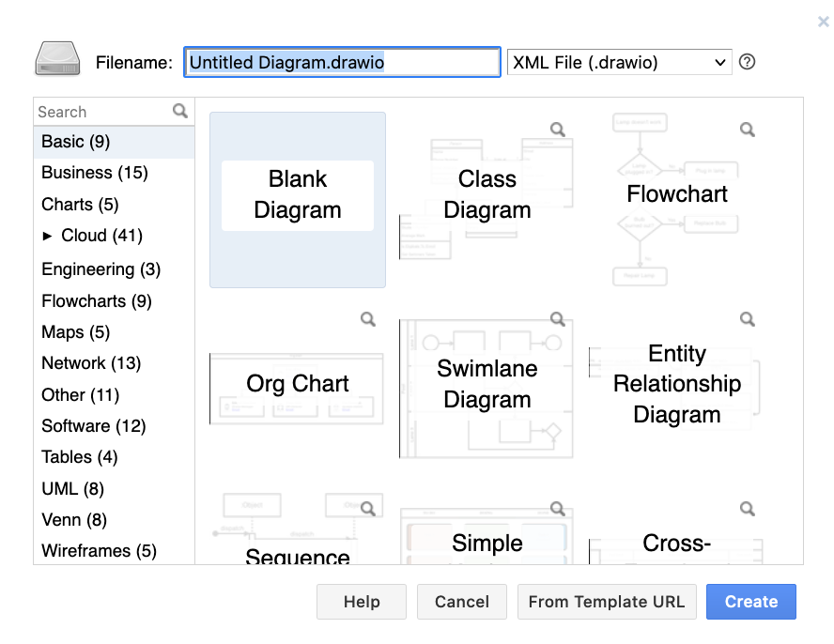Click into the Filename text field
Image resolution: width=834 pixels, height=644 pixels.
pos(342,63)
